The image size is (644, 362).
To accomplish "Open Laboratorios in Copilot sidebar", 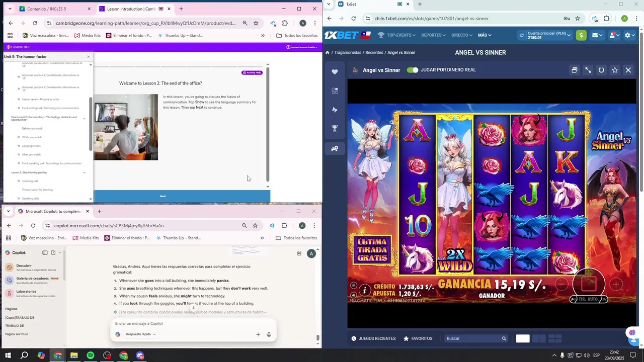I will tap(33, 294).
